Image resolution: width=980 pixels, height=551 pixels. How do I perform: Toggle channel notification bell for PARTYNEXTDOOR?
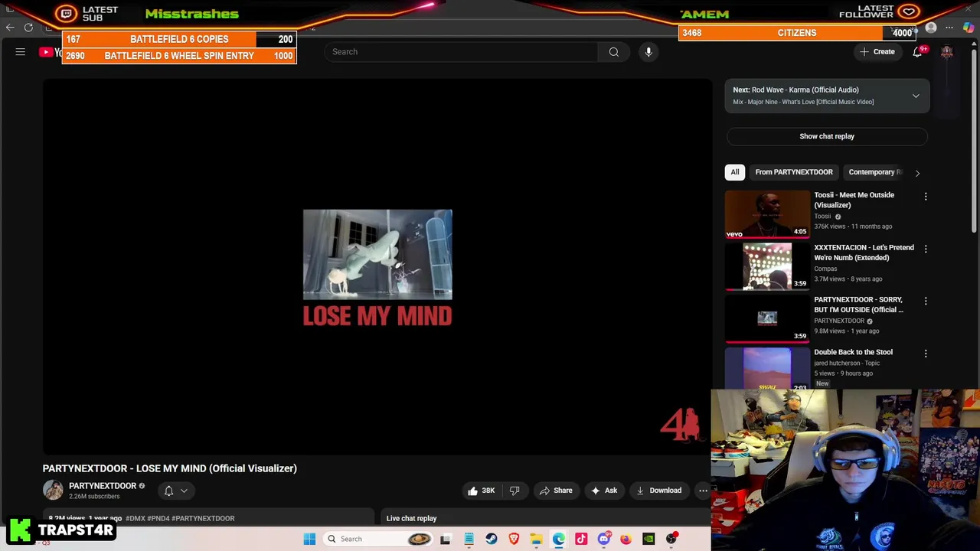[168, 491]
